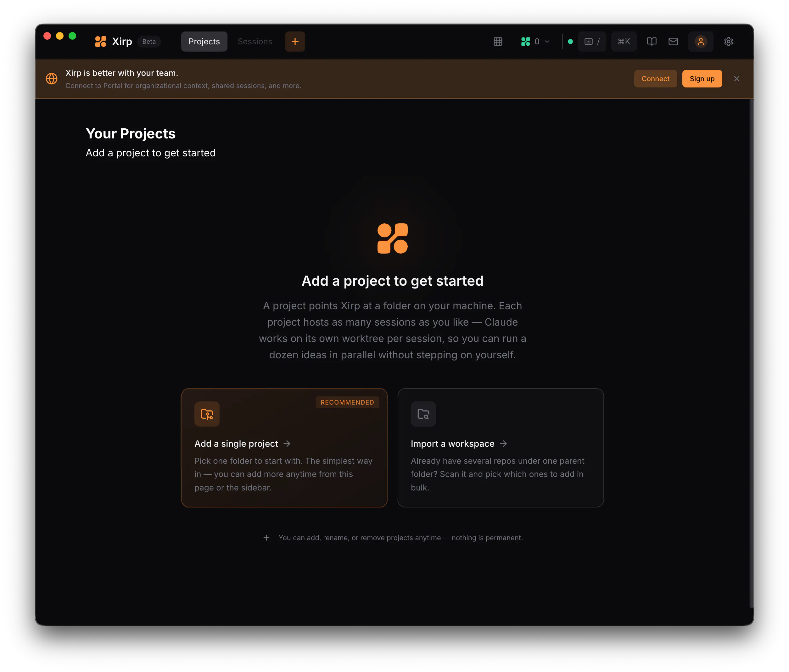The width and height of the screenshot is (789, 672).
Task: Open the keyboard slash shortcut button
Action: [592, 42]
